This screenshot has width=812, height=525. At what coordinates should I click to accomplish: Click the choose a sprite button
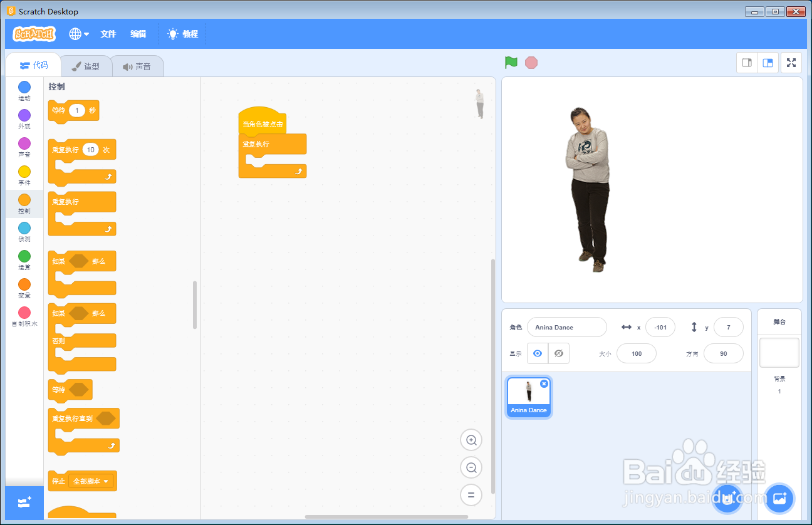pyautogui.click(x=727, y=499)
